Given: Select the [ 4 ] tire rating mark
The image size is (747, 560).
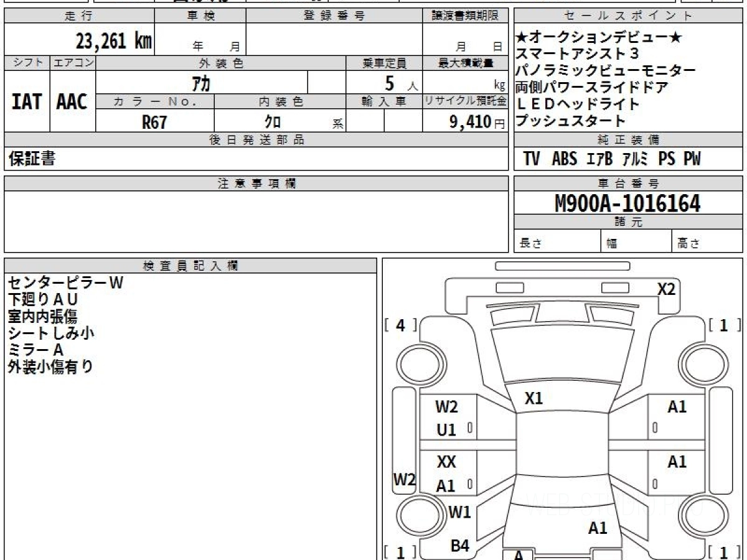Looking at the screenshot, I should [400, 325].
